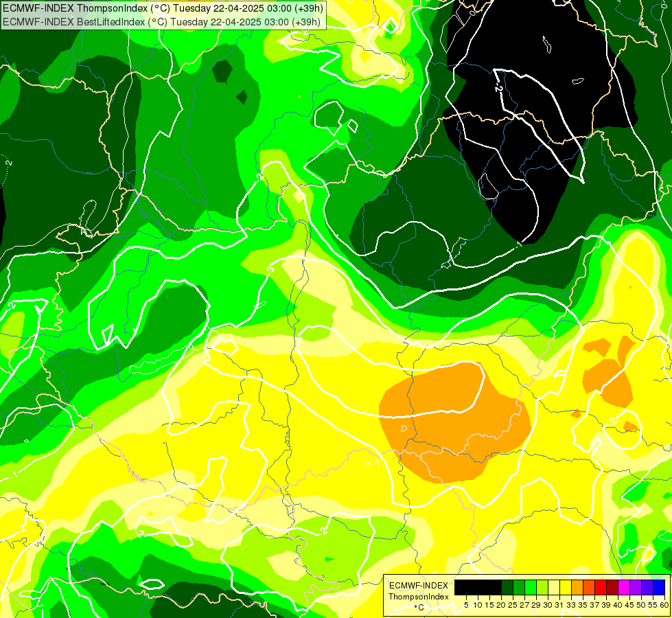The image size is (672, 618).
Task: Select the dark red 39–40 legend swatch
Action: 612,588
